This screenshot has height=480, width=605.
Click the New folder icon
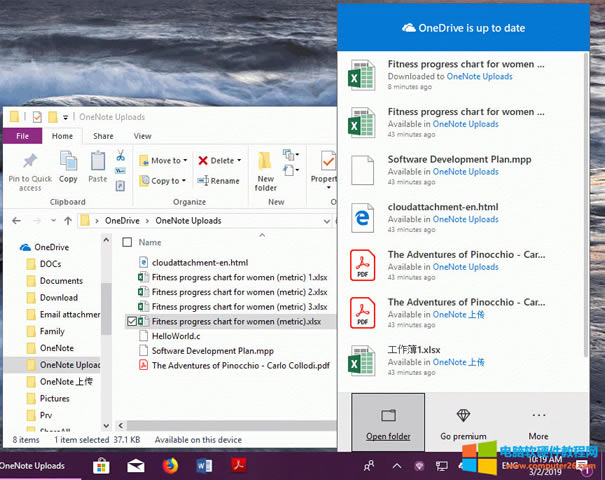coord(266,162)
